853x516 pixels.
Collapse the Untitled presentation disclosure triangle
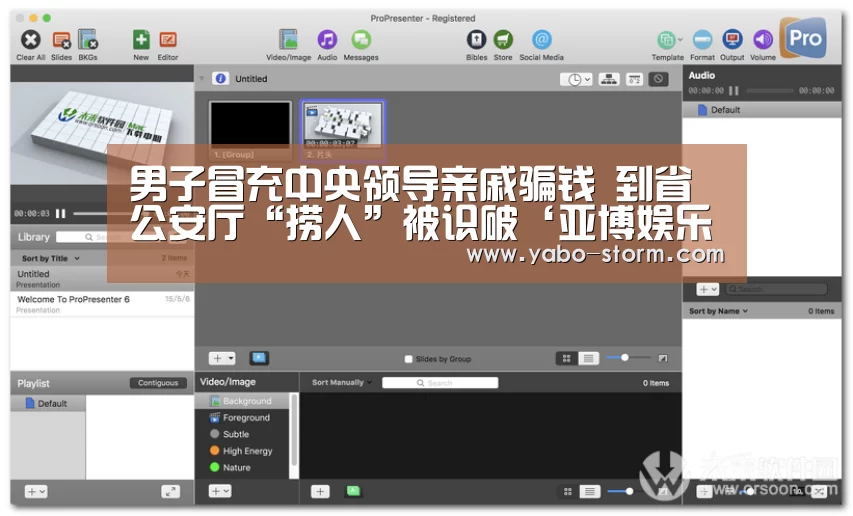pyautogui.click(x=202, y=79)
